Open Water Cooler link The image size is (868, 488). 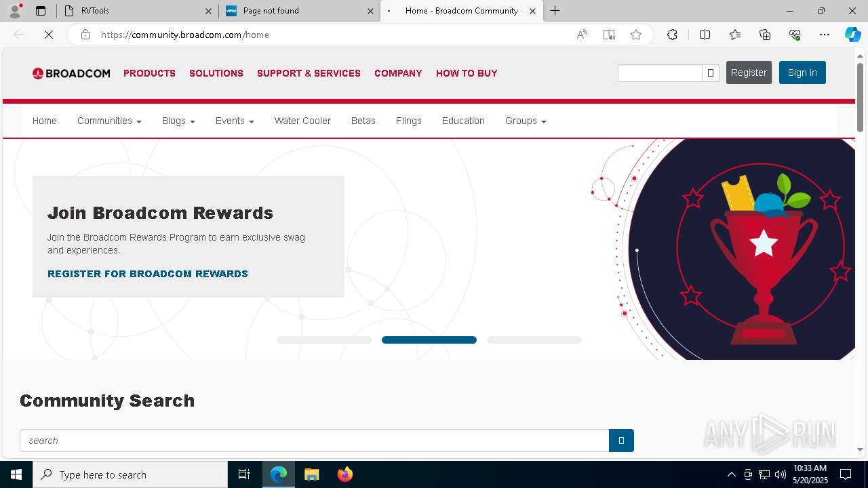pyautogui.click(x=302, y=121)
